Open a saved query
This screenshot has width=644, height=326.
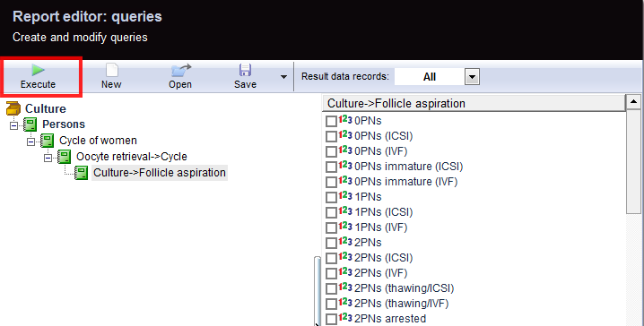pos(180,77)
